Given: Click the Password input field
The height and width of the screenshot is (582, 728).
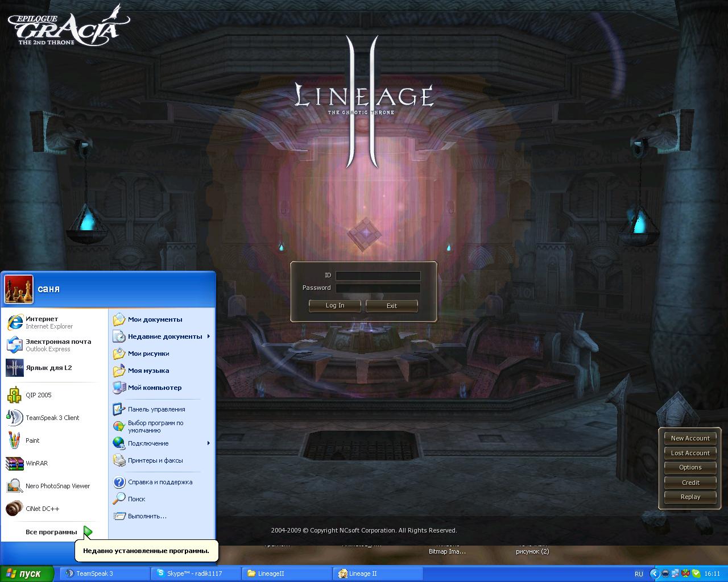Looking at the screenshot, I should (x=378, y=288).
